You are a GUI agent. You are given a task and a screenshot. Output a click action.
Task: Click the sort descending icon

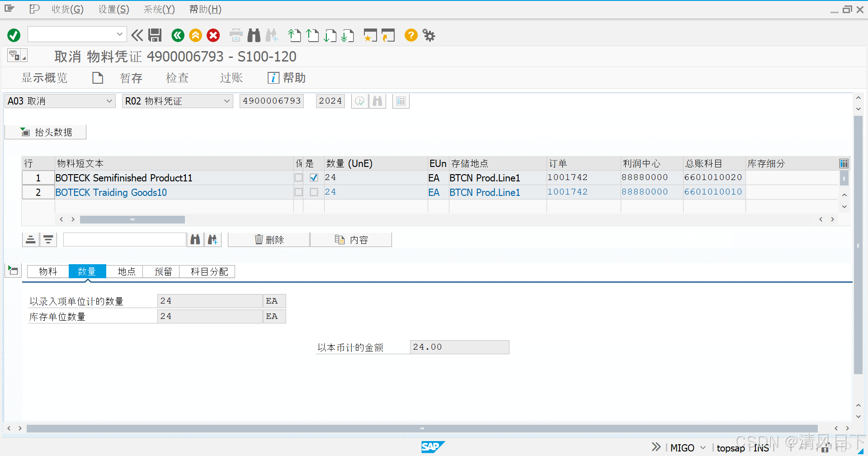click(x=48, y=239)
